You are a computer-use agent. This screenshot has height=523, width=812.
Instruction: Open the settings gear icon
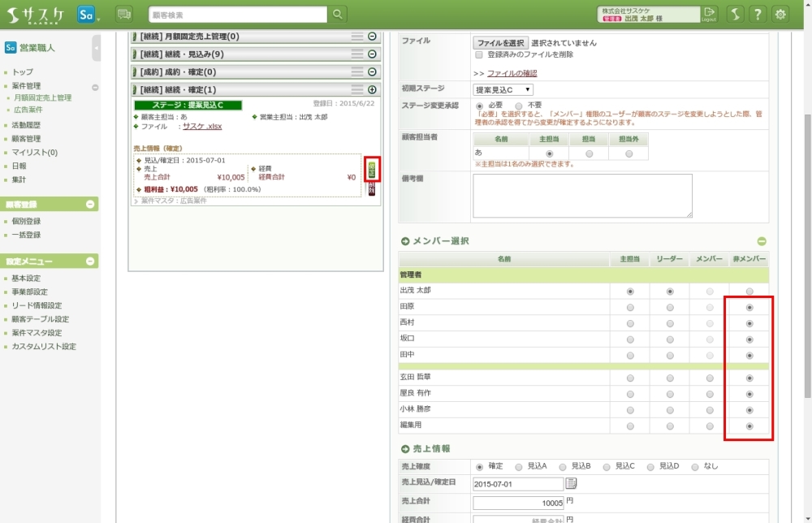780,15
